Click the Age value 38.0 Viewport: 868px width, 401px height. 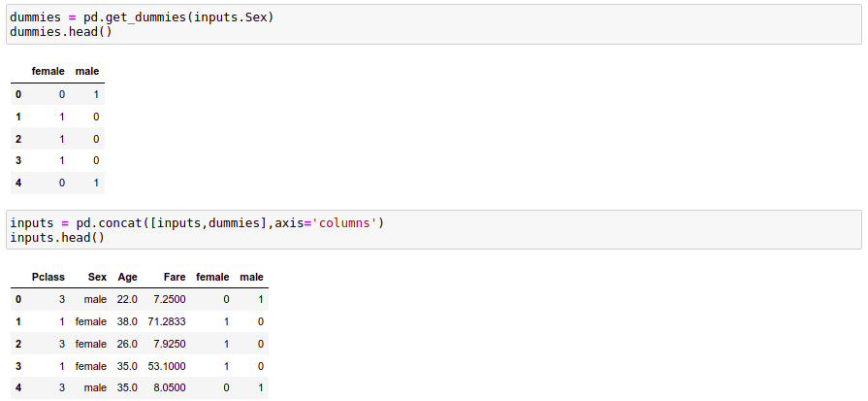click(x=127, y=321)
